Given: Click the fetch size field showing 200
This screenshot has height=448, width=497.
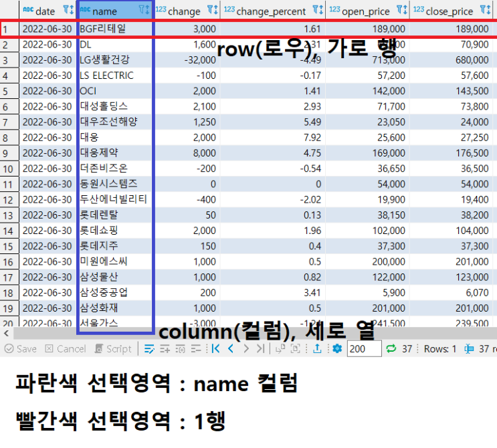Looking at the screenshot, I should pyautogui.click(x=364, y=349).
